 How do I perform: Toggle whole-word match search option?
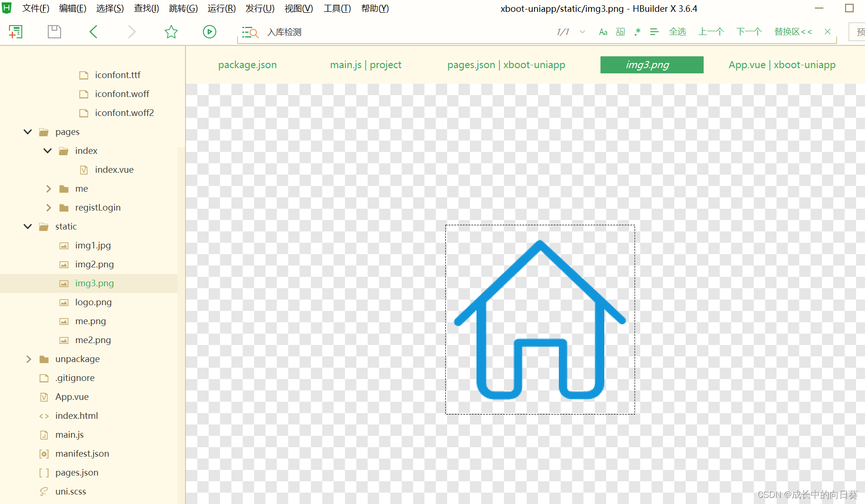(x=620, y=32)
